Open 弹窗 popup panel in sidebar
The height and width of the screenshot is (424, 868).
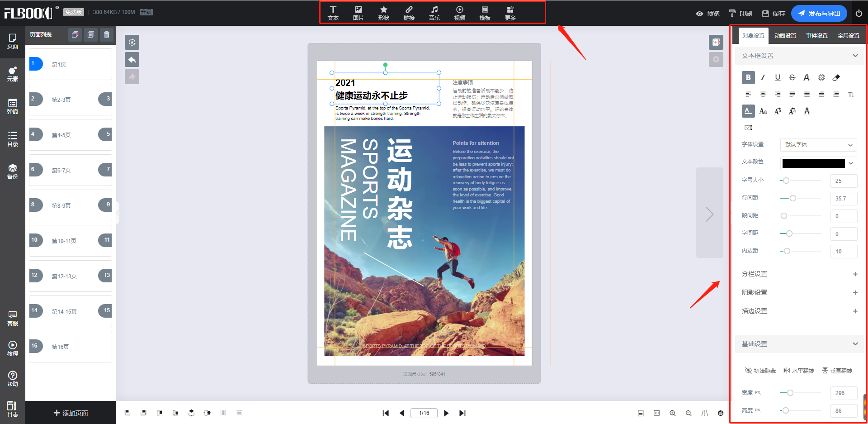[x=13, y=107]
